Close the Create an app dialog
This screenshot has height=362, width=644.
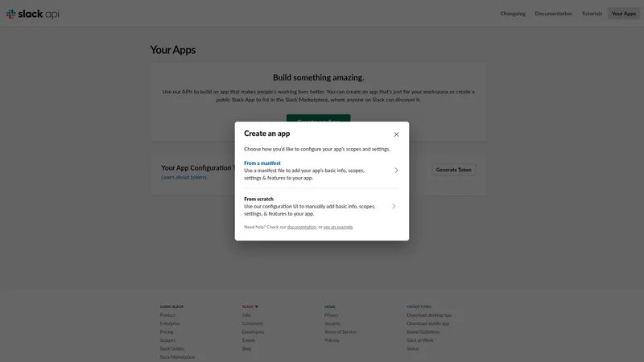[396, 134]
